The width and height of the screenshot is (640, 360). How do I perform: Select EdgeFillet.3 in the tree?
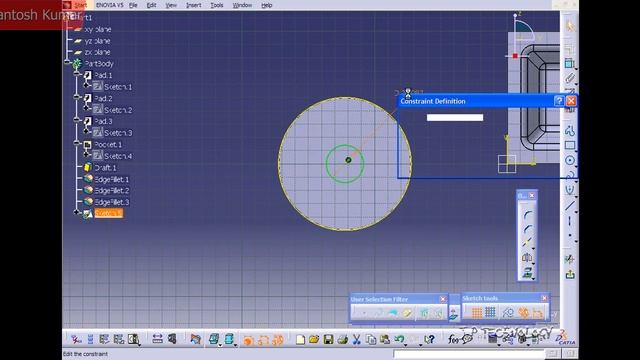pyautogui.click(x=111, y=202)
